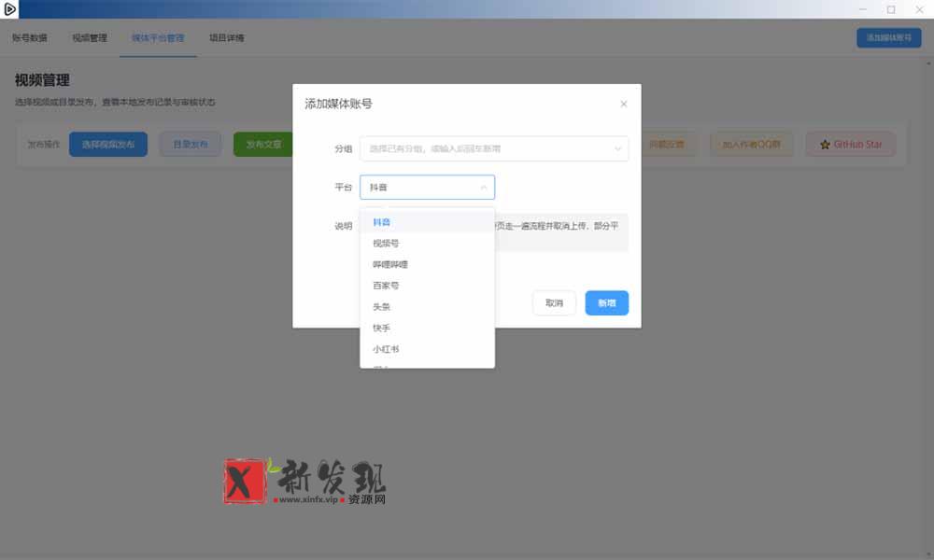This screenshot has width=934, height=560.
Task: Click the 取消 cancel button
Action: [554, 303]
